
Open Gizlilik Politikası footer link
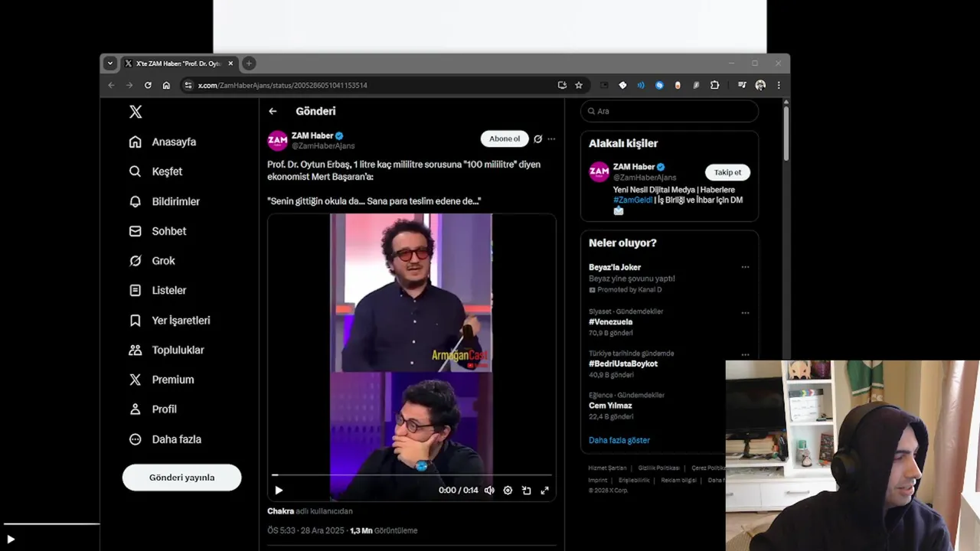(x=659, y=468)
